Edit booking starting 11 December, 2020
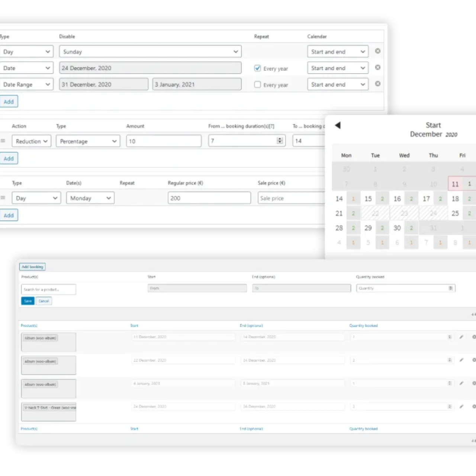The height and width of the screenshot is (476, 476). click(461, 337)
